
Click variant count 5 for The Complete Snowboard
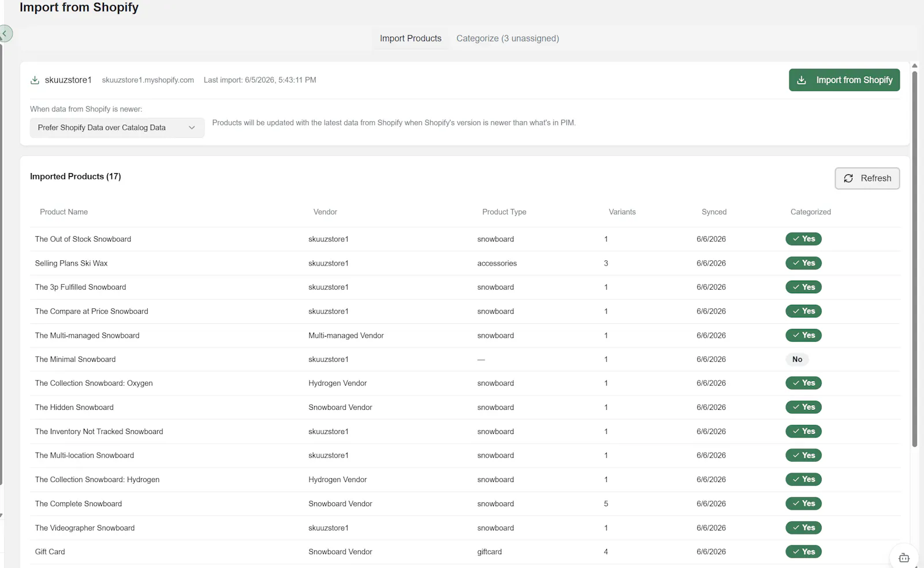click(606, 504)
